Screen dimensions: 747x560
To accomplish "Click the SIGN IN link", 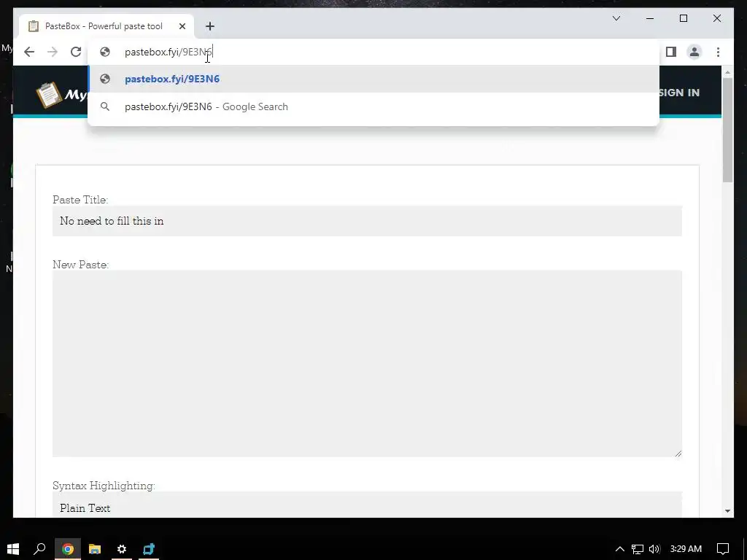I will click(x=679, y=93).
